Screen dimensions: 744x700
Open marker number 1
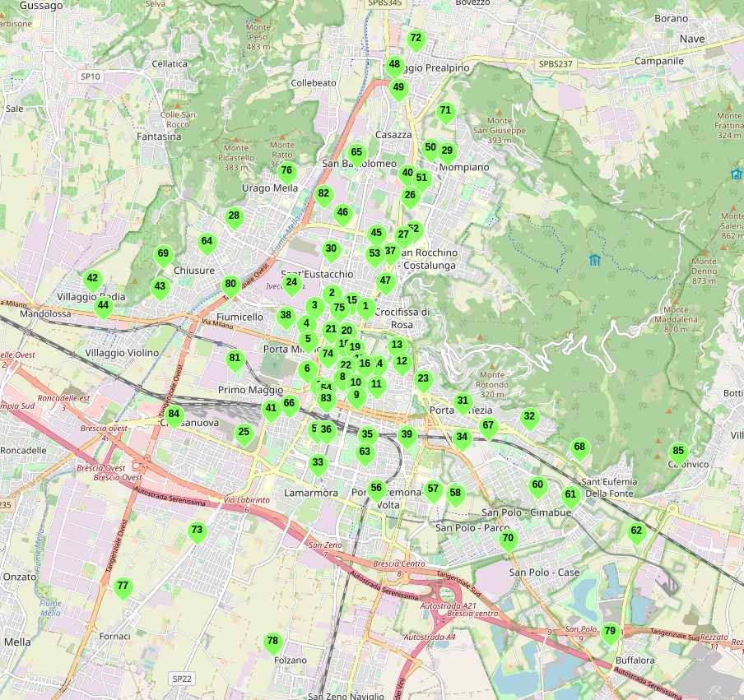point(366,308)
